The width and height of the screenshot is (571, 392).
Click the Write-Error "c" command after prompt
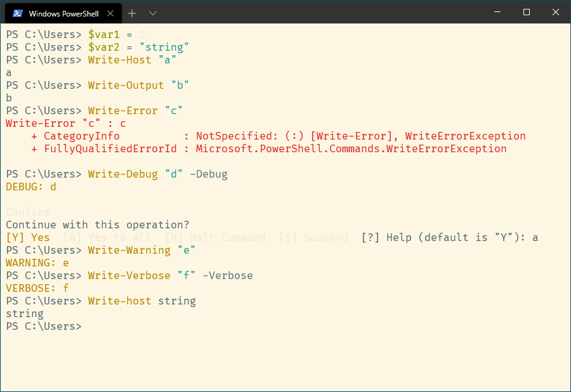tap(136, 110)
